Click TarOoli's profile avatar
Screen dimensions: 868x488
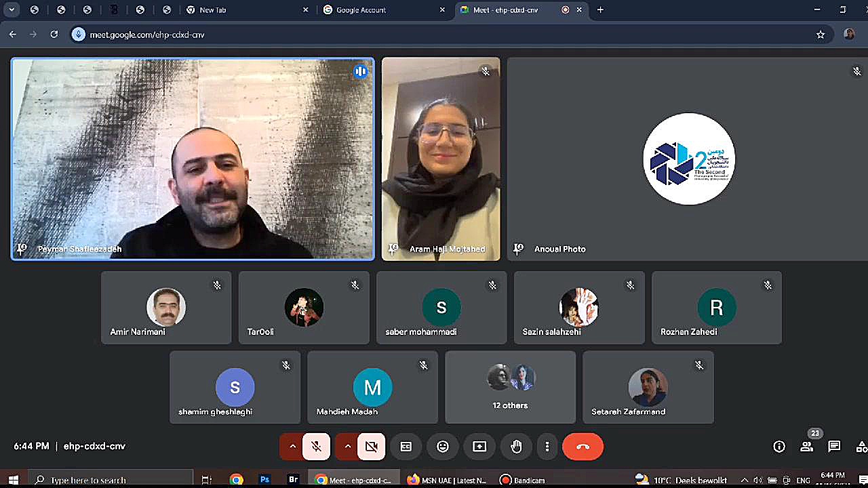pos(304,307)
